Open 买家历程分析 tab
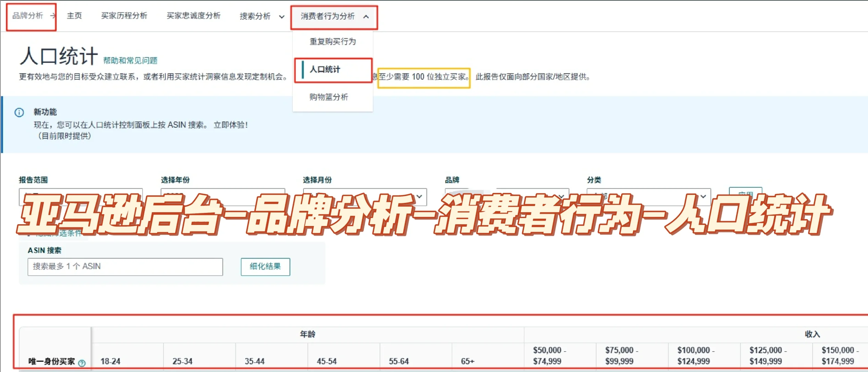This screenshot has width=868, height=372. coord(124,16)
